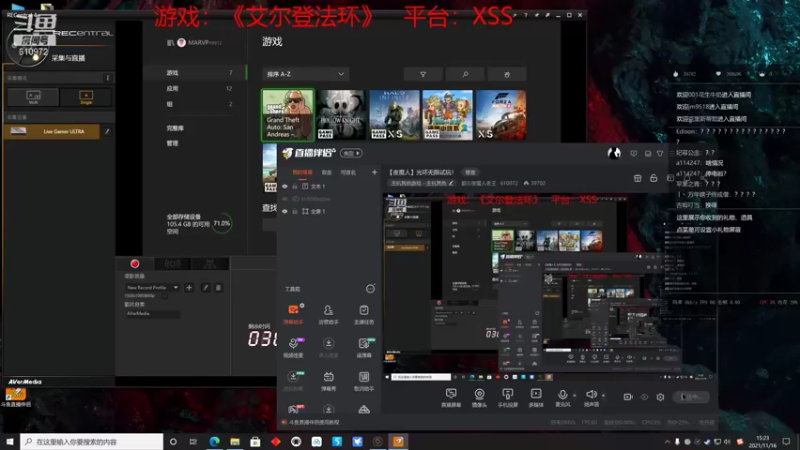
Task: Open 弹幕助手 tool
Action: 293,314
